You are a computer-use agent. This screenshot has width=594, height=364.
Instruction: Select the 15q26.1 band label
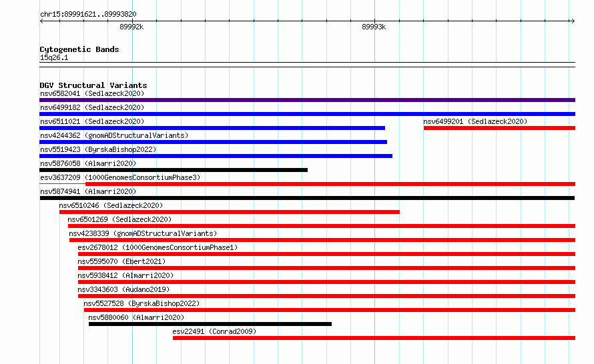tap(54, 57)
